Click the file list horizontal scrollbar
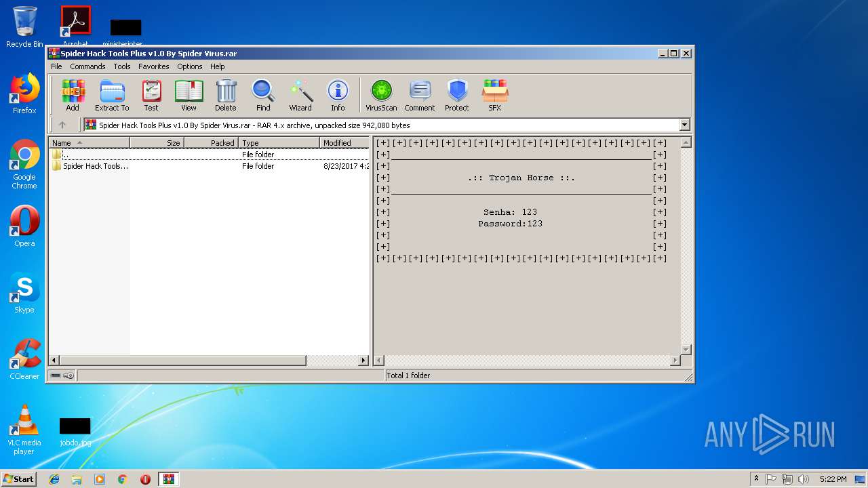This screenshot has width=868, height=488. coord(183,361)
